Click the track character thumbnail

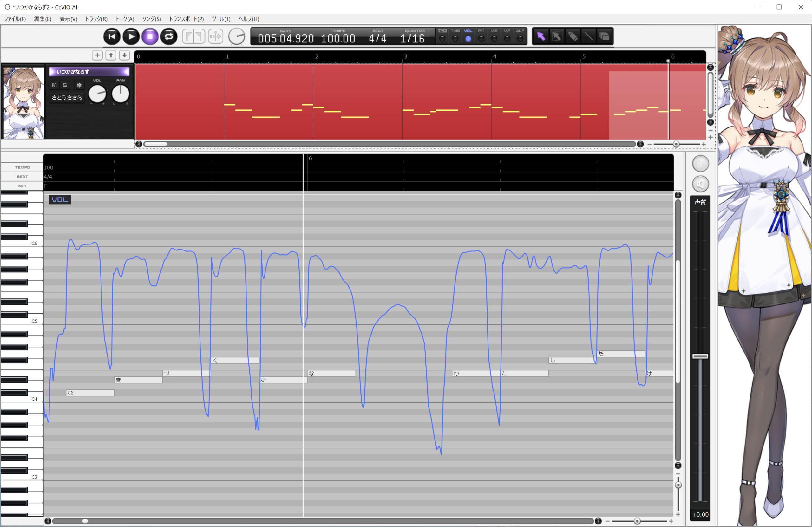click(23, 103)
